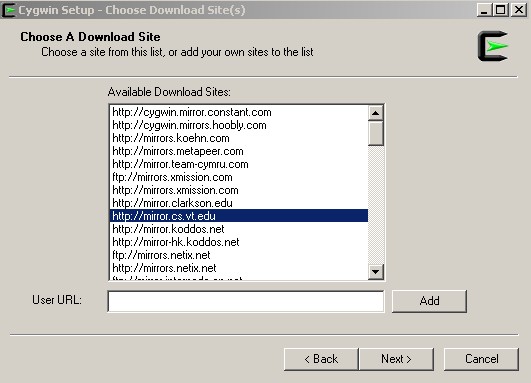Focus the User URL input field
531x383 pixels.
pos(246,301)
